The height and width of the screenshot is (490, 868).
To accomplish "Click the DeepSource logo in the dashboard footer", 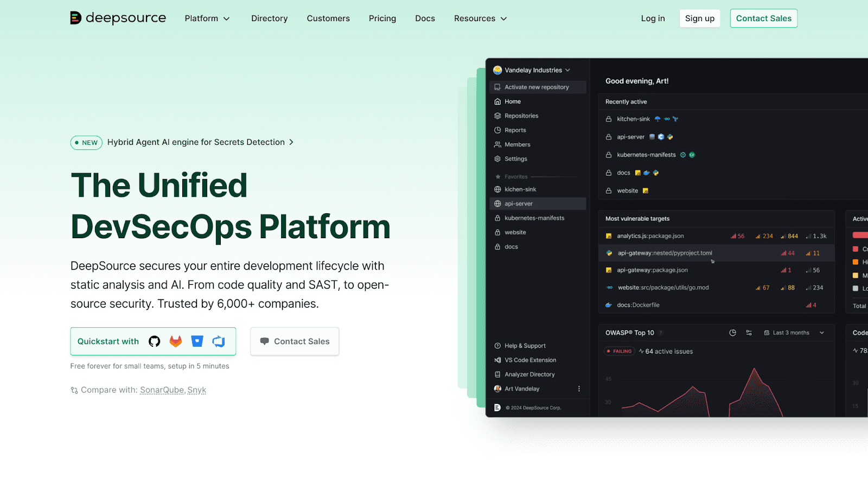I will point(497,408).
